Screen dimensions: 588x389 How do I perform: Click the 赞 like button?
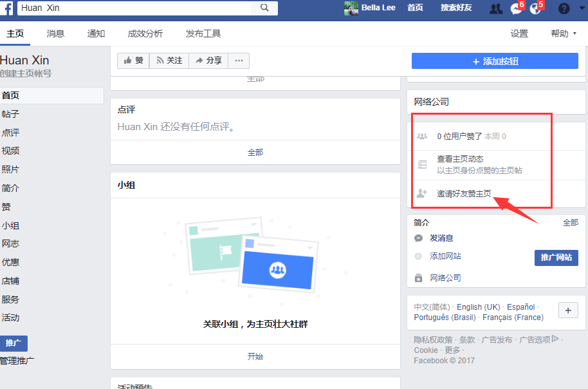[x=134, y=61]
